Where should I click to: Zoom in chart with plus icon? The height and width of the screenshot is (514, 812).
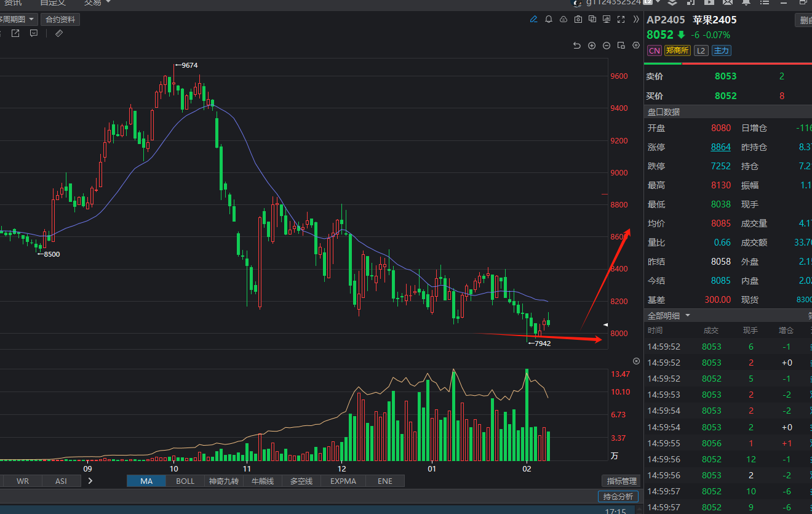592,46
